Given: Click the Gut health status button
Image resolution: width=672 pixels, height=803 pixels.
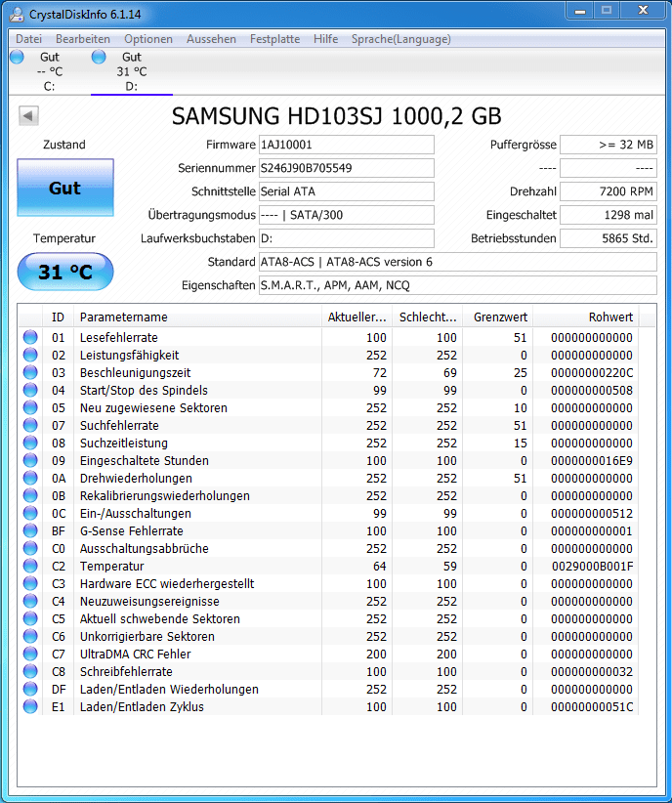Looking at the screenshot, I should point(65,188).
